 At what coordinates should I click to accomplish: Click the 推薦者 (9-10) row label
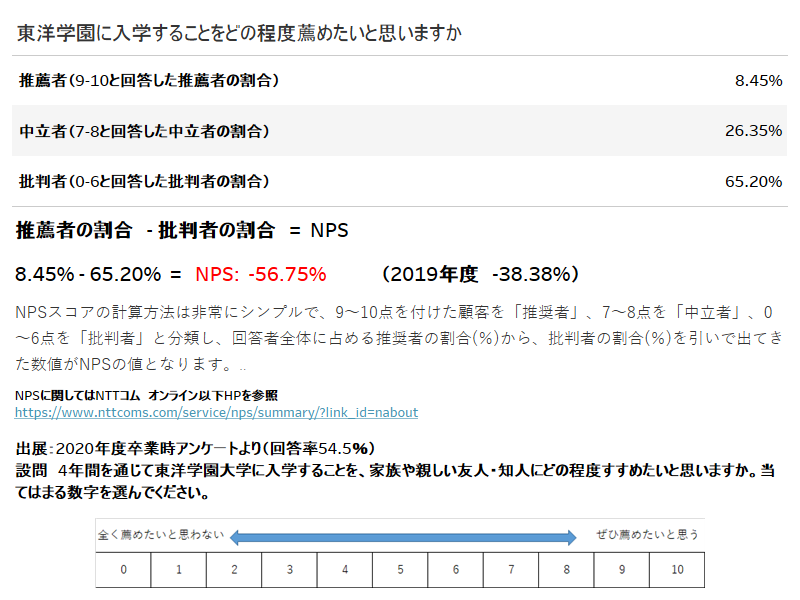tap(148, 80)
